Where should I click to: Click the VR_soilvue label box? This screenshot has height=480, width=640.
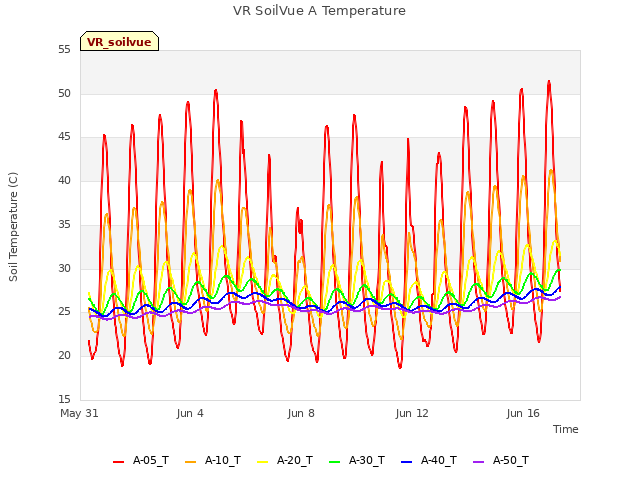tap(119, 41)
